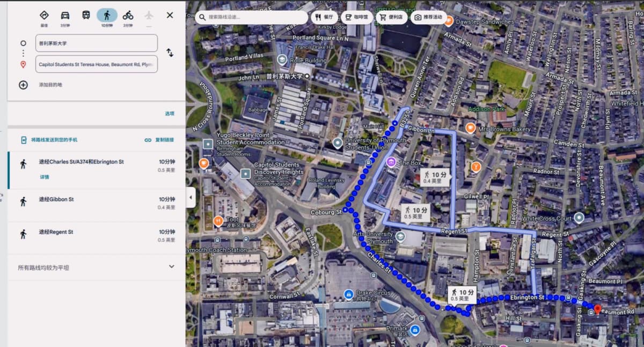Click Capitol Students Discovery Heights marker
The width and height of the screenshot is (644, 347).
click(245, 173)
